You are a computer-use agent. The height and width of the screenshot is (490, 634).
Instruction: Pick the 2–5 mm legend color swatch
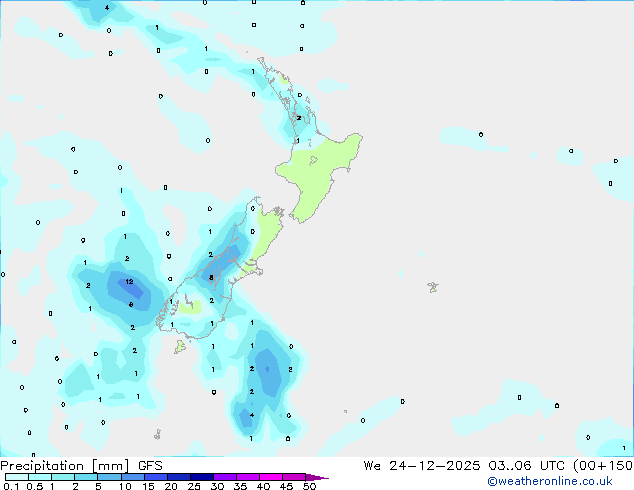pos(86,477)
